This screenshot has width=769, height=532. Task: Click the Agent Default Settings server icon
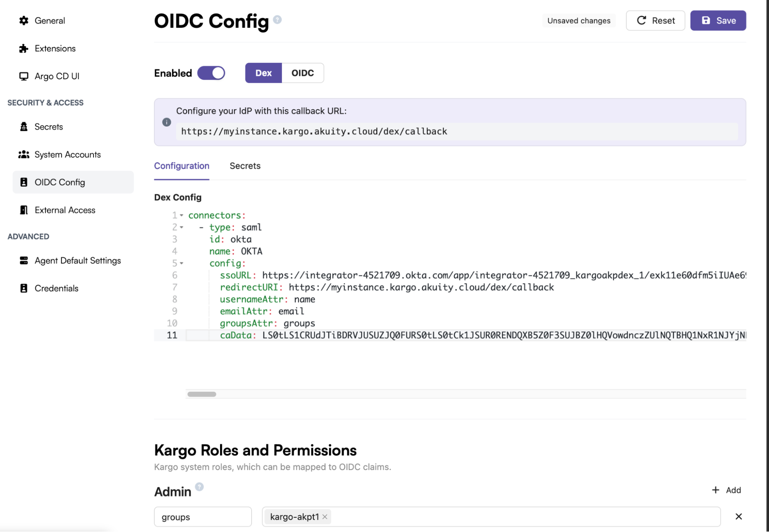(x=24, y=260)
